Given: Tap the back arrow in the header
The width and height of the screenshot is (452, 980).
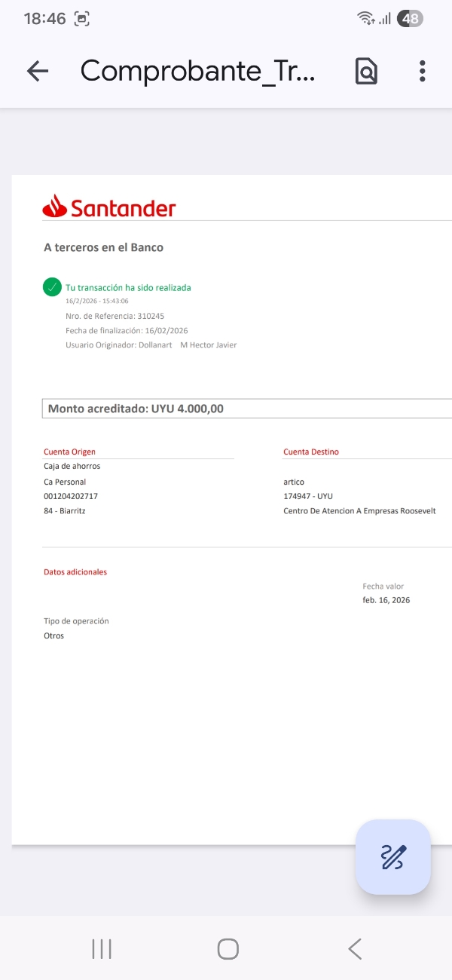Looking at the screenshot, I should tap(37, 71).
